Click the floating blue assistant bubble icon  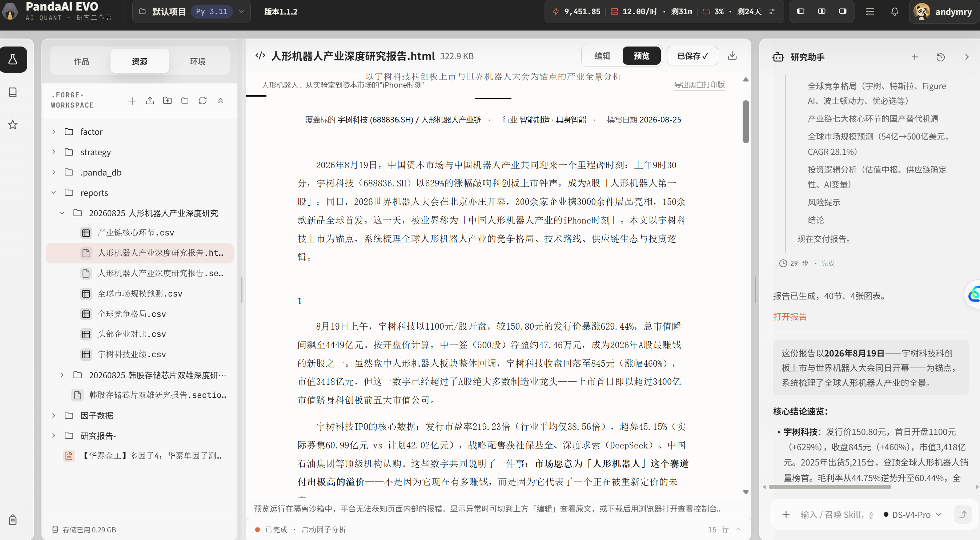click(973, 294)
